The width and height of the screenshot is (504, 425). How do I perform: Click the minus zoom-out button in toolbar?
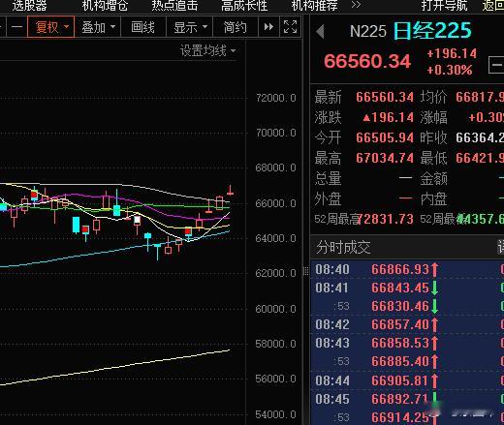(x=16, y=27)
